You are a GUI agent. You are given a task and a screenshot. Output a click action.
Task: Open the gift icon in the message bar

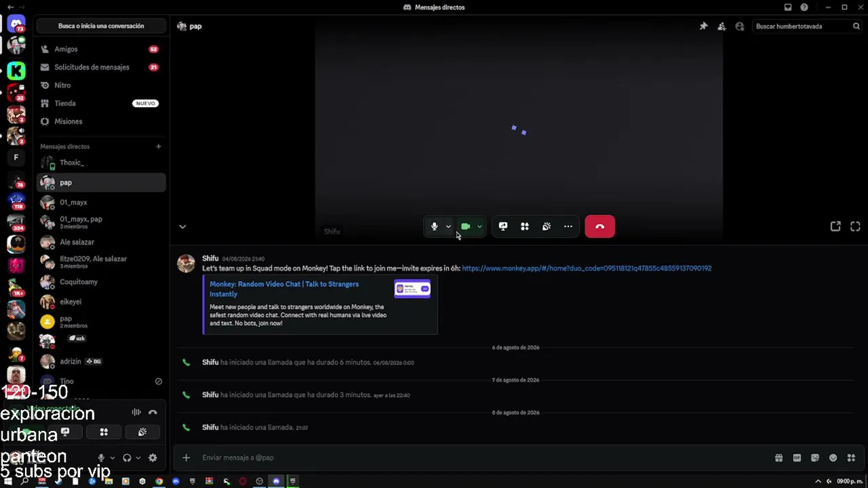pos(779,457)
